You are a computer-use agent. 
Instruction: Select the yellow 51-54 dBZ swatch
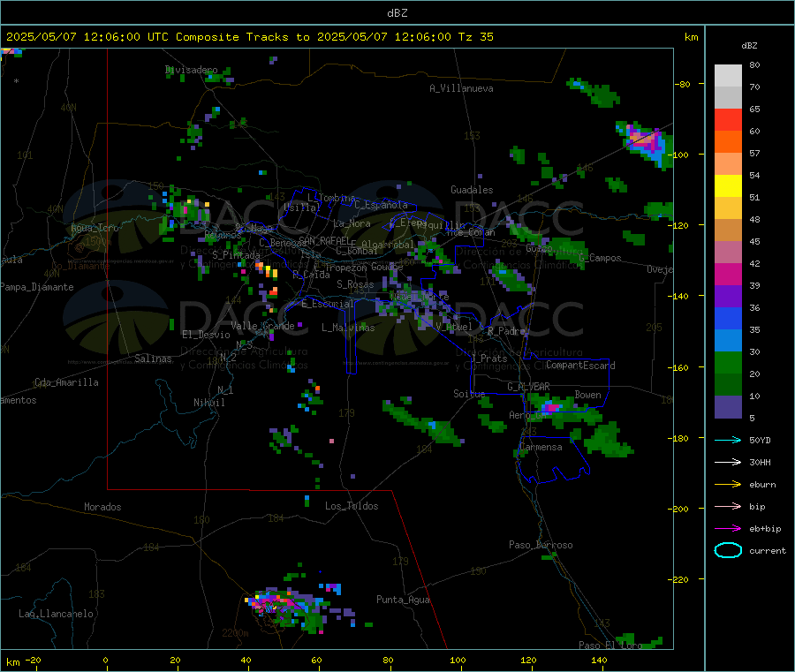click(728, 186)
